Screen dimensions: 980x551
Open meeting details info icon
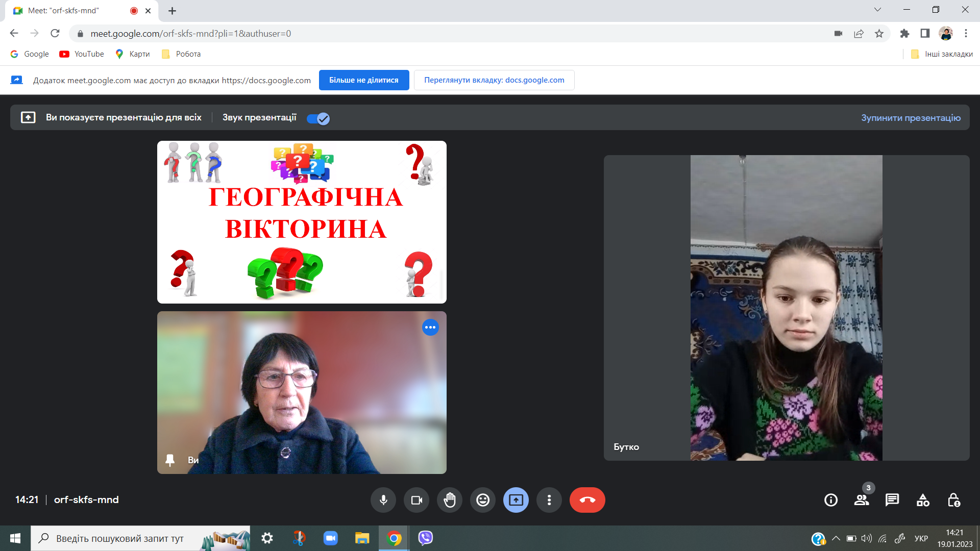click(x=831, y=500)
